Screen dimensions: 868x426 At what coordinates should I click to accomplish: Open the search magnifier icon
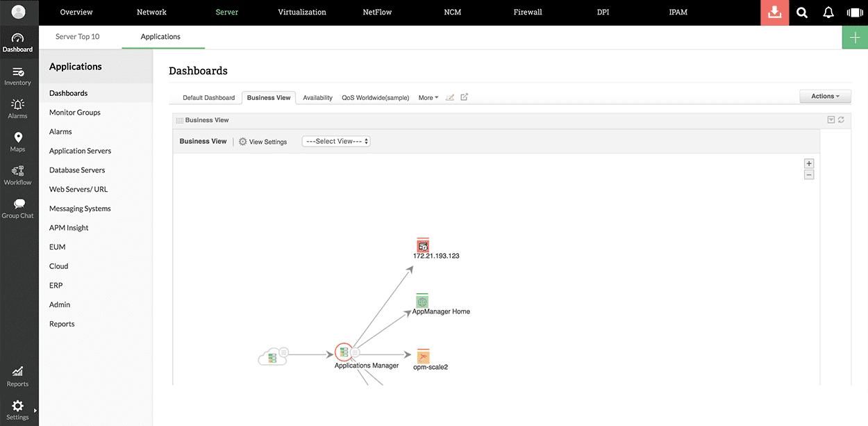pyautogui.click(x=802, y=13)
